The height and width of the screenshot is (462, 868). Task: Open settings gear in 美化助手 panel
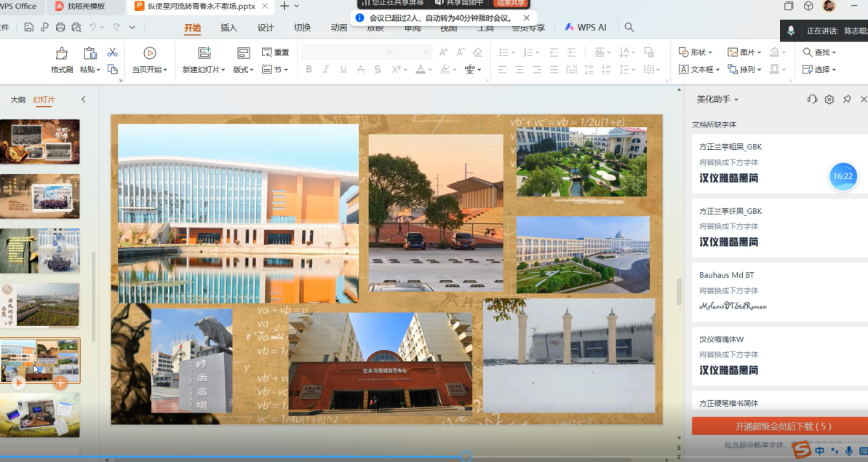[x=829, y=99]
